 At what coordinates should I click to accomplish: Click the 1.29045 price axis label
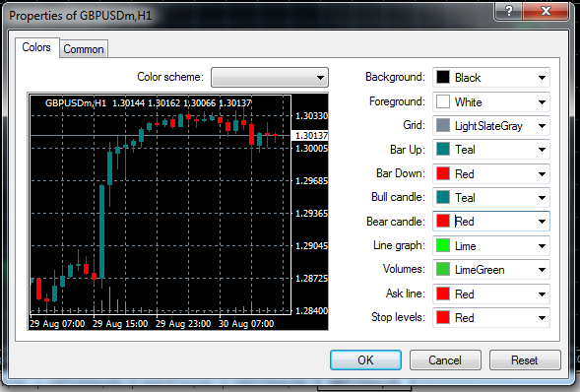pyautogui.click(x=311, y=246)
